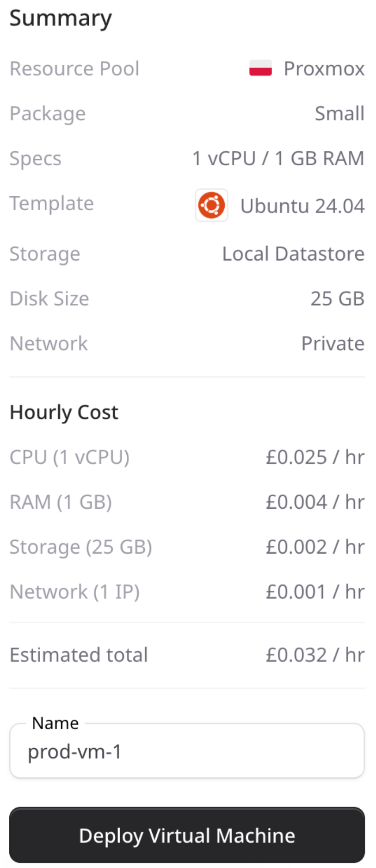
Task: Click the Name input field
Action: (187, 751)
